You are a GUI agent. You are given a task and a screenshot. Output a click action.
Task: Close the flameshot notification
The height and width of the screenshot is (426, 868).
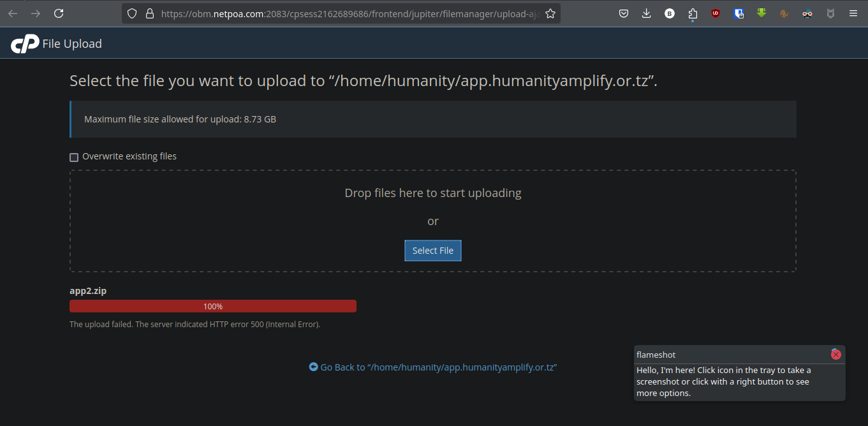click(x=835, y=355)
